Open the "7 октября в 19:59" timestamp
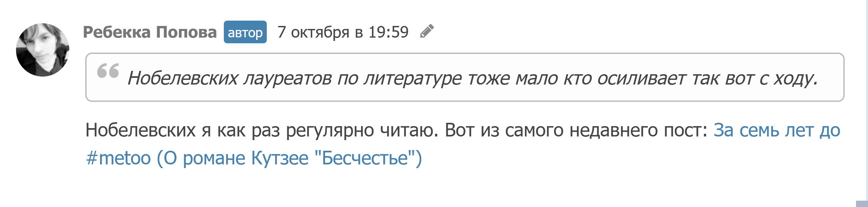868x207 pixels. point(343,32)
